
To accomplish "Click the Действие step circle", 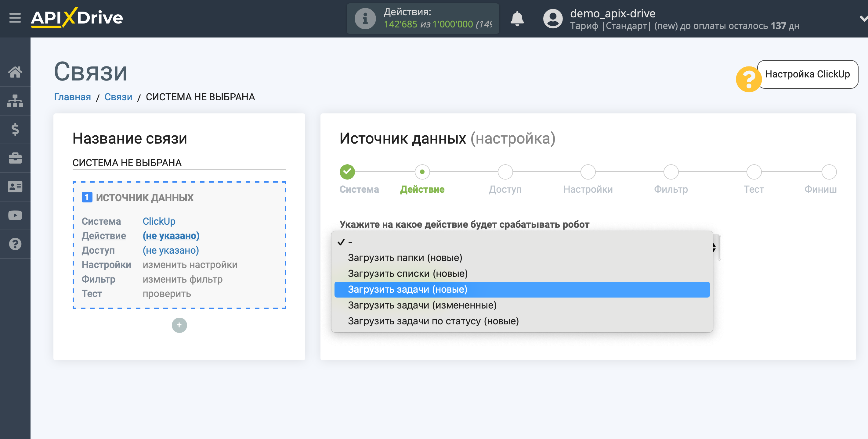I will (x=422, y=172).
